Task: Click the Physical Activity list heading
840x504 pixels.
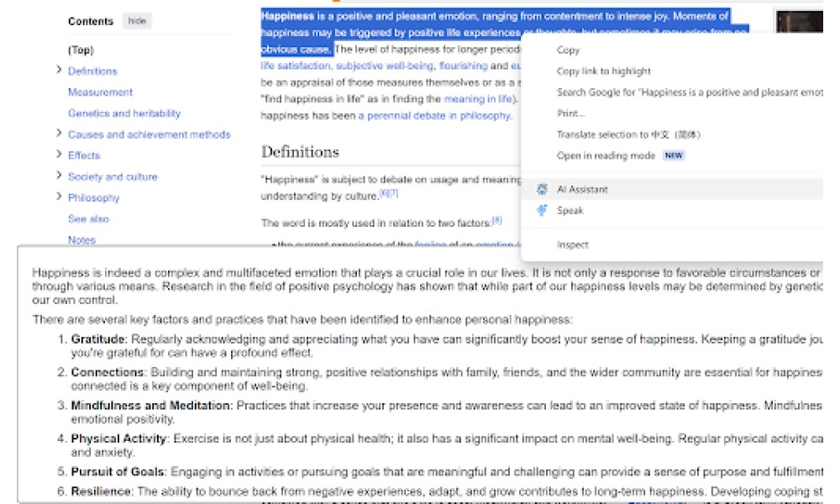Action: tap(118, 438)
